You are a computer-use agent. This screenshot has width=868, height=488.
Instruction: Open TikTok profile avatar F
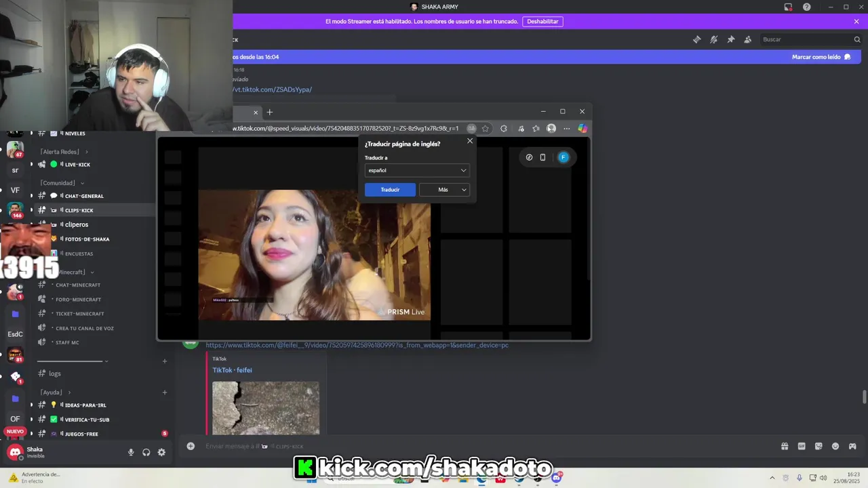click(563, 157)
